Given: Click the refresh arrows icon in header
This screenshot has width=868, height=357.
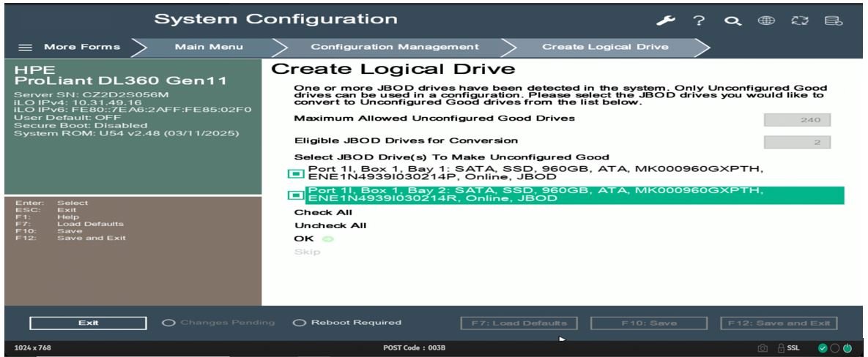Looking at the screenshot, I should tap(800, 21).
